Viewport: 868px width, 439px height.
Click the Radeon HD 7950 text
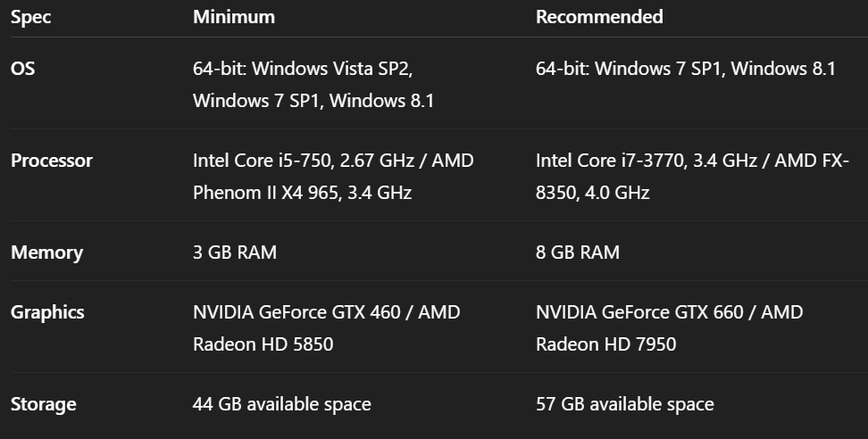[605, 344]
